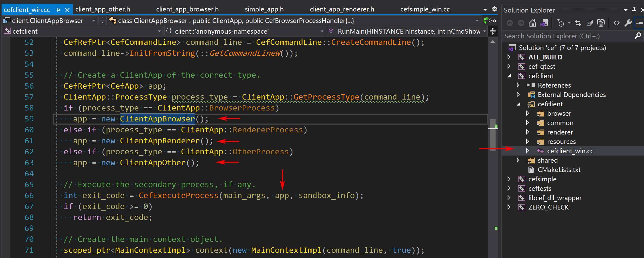Open Solution Explorer window position menu

(626, 10)
